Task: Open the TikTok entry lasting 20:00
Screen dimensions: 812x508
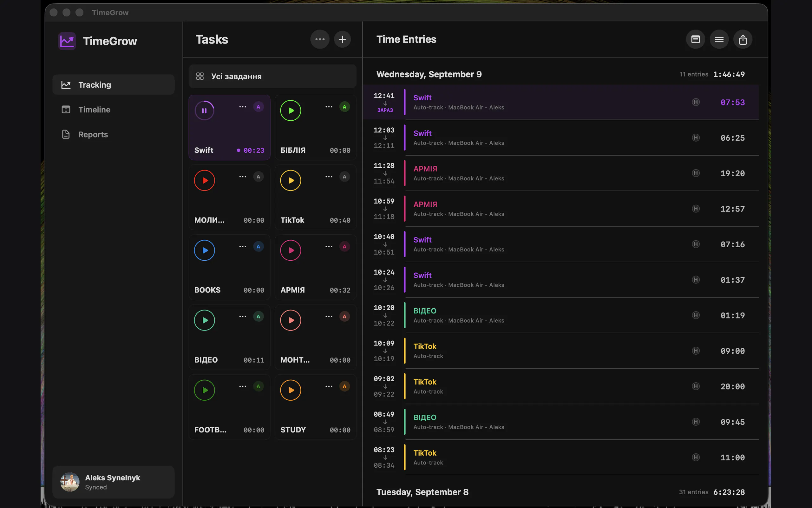Action: pos(561,386)
